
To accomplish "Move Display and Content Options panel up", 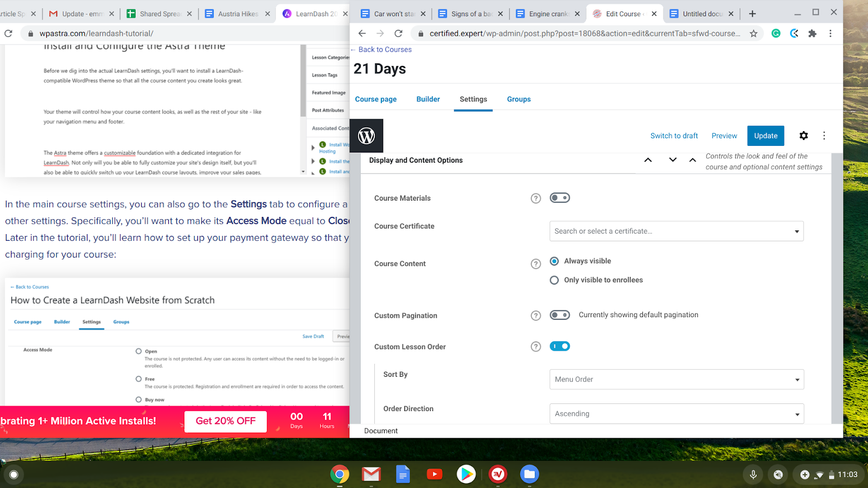I will pos(648,160).
